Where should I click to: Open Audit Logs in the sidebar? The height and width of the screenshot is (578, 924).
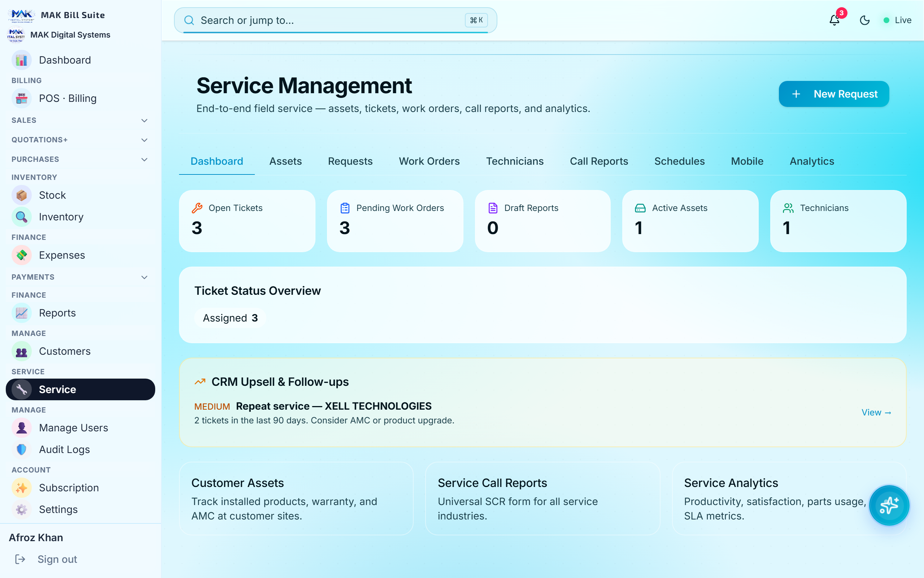(x=80, y=449)
